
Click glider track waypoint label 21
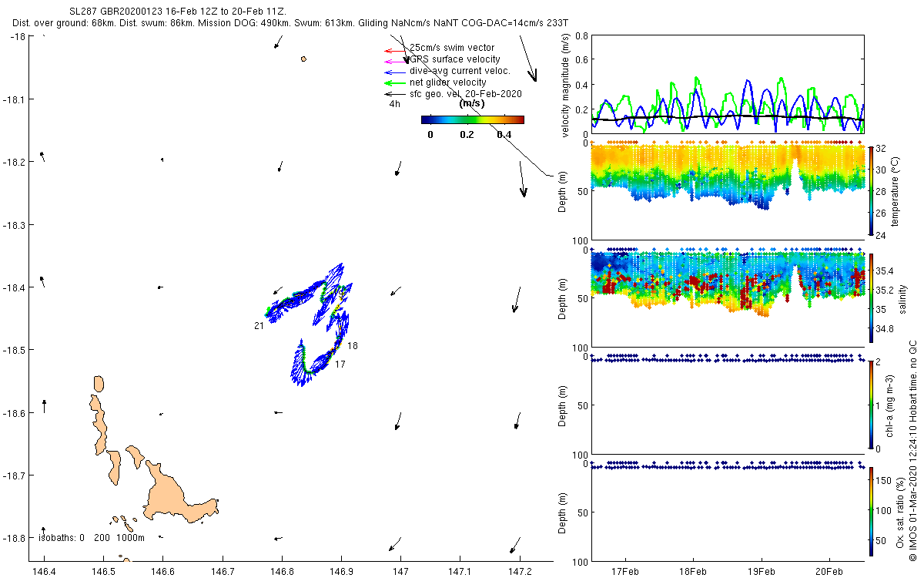pos(259,326)
